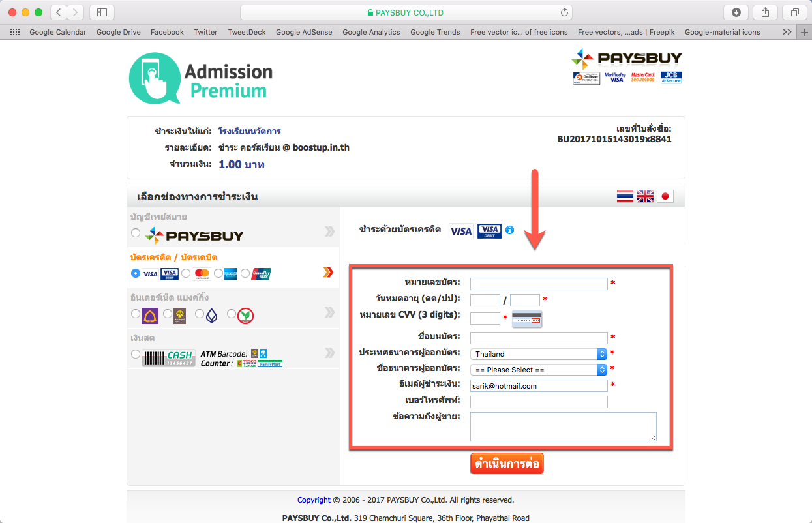Click the Tesco Lotus counter logo

coord(247,363)
